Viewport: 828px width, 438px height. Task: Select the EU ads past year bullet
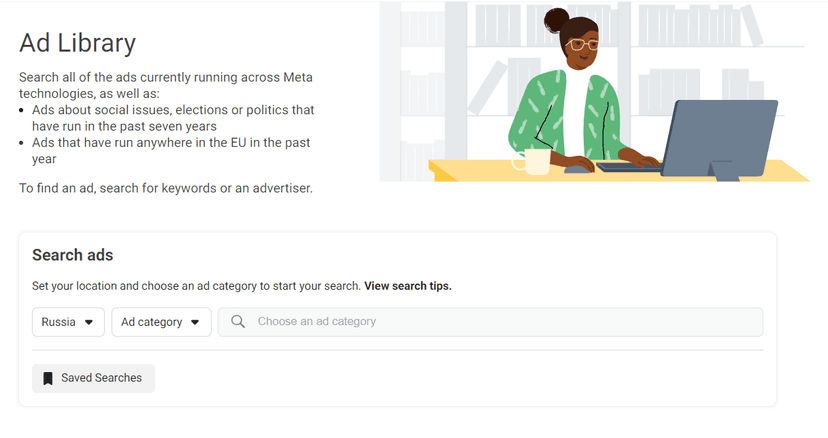pyautogui.click(x=171, y=151)
